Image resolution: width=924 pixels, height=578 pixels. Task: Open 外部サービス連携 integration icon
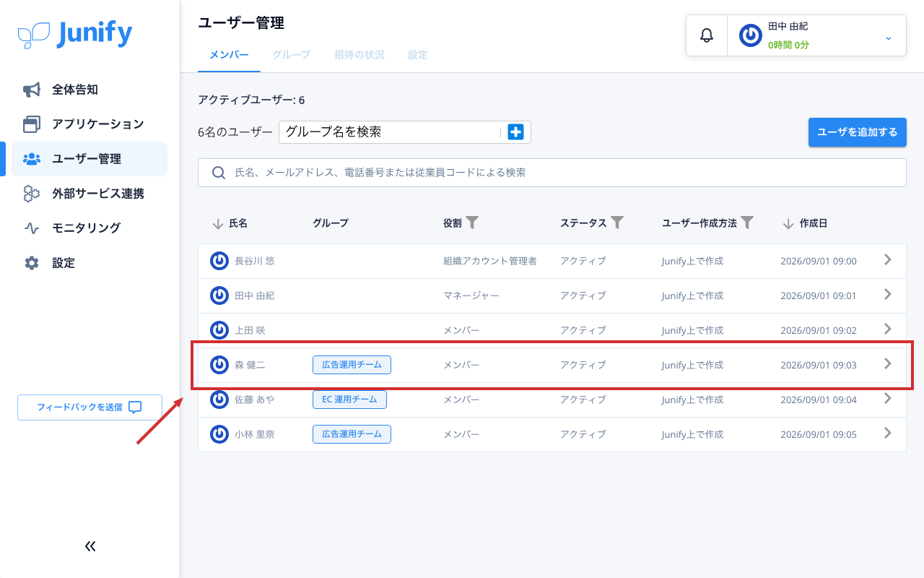32,194
